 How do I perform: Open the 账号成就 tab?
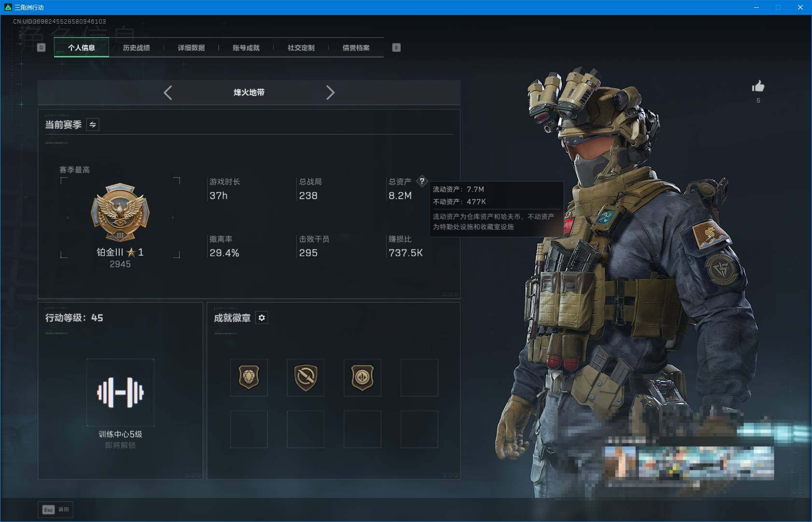(246, 48)
